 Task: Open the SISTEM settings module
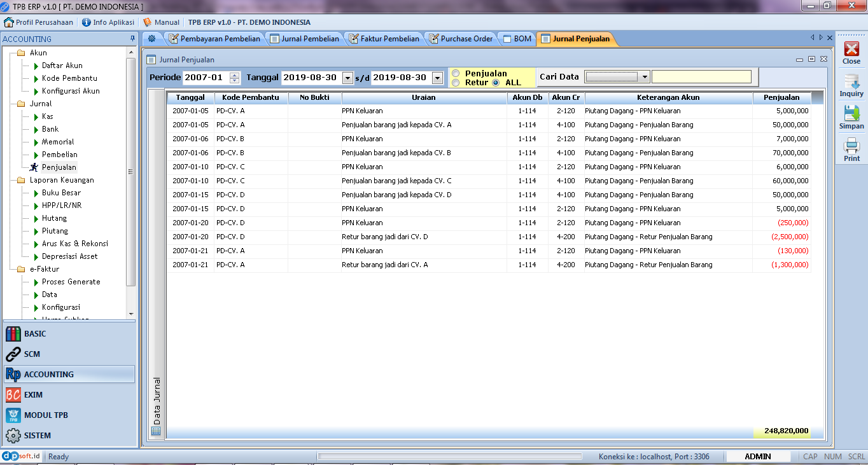click(x=37, y=435)
